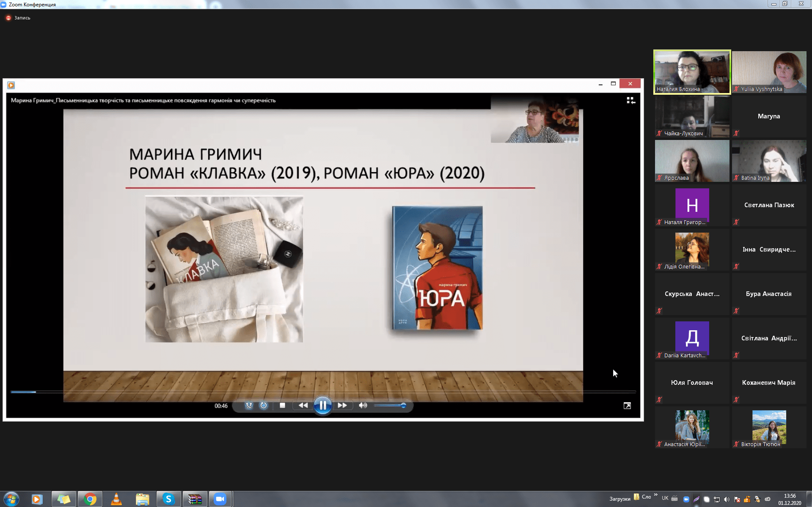
Task: Pause the video in the media player
Action: coord(322,406)
